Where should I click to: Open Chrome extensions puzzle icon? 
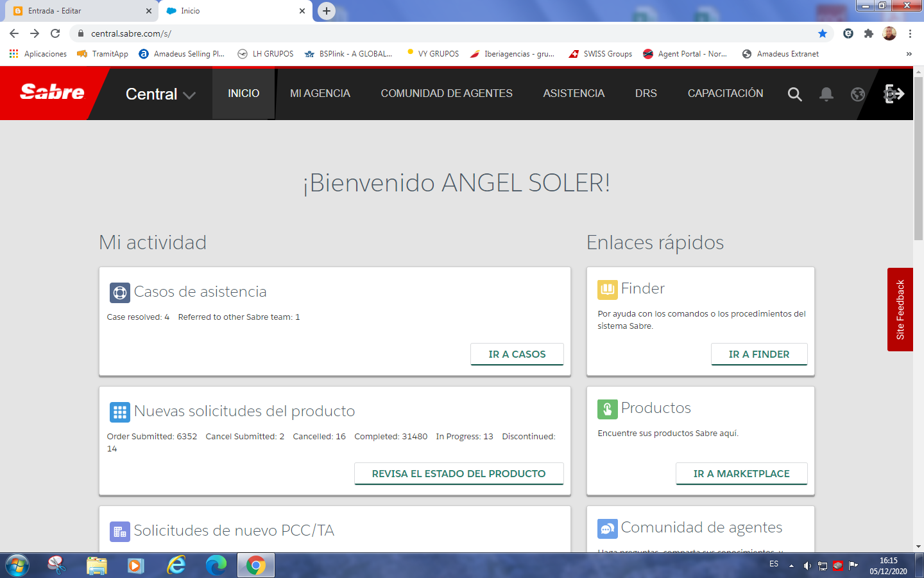point(869,33)
